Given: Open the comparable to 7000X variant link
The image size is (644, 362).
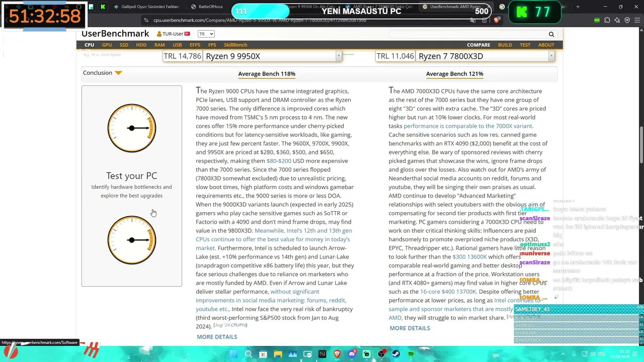Looking at the screenshot, I should [468, 126].
